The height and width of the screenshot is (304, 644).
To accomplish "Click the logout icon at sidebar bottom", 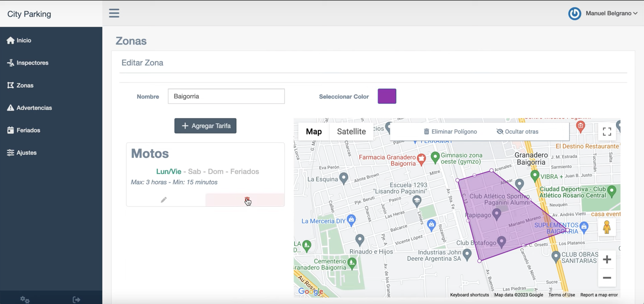I will pyautogui.click(x=76, y=300).
